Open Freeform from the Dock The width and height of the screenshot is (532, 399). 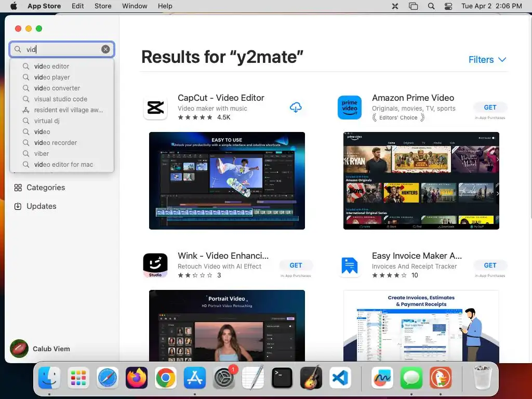(382, 378)
